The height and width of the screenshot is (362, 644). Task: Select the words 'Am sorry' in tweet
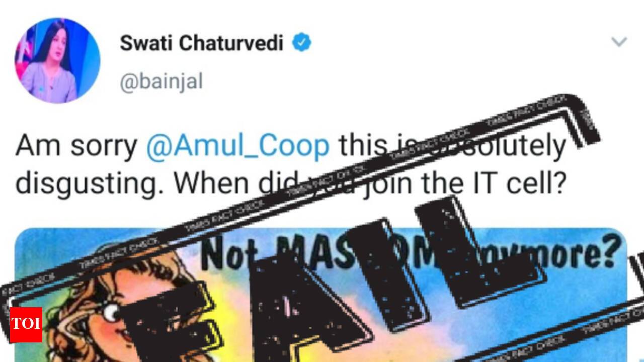point(76,146)
